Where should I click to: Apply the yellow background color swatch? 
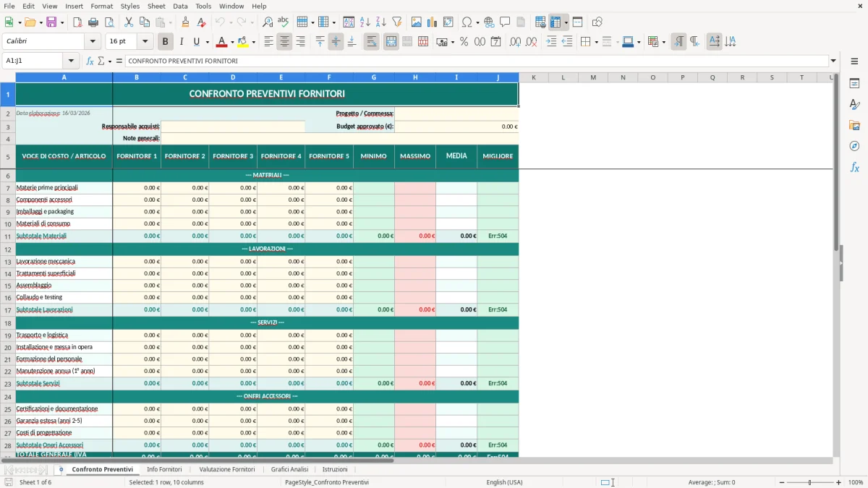(243, 42)
